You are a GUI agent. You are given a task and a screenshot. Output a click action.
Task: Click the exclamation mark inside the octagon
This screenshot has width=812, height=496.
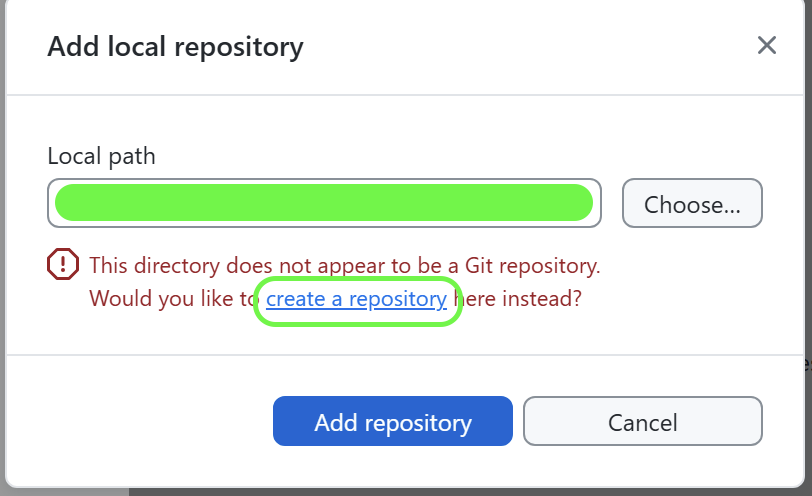63,264
